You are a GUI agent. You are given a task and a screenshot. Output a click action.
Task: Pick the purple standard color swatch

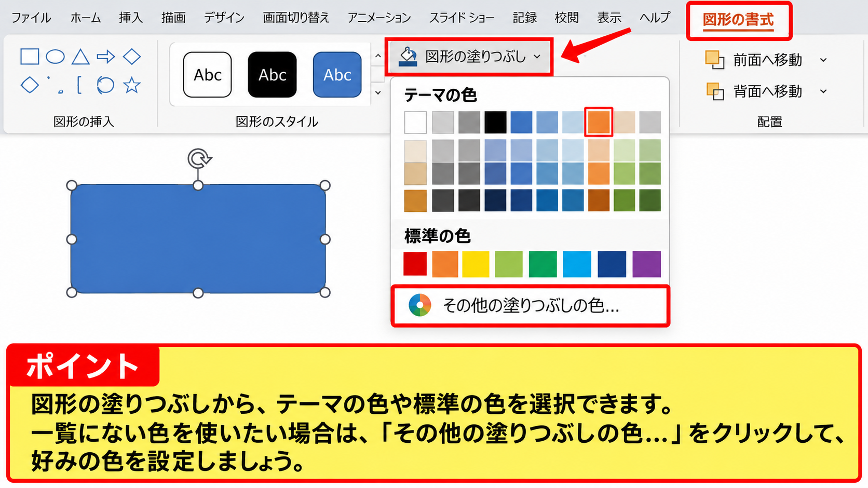pyautogui.click(x=647, y=264)
